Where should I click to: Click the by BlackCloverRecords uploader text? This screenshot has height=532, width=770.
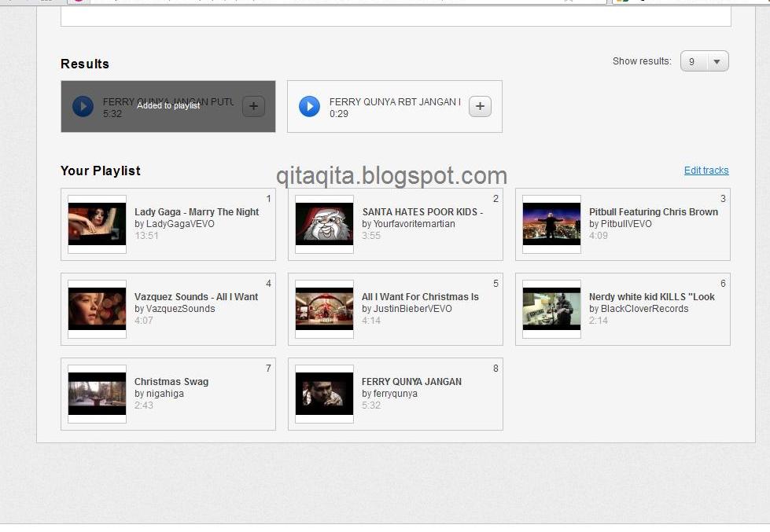point(639,309)
